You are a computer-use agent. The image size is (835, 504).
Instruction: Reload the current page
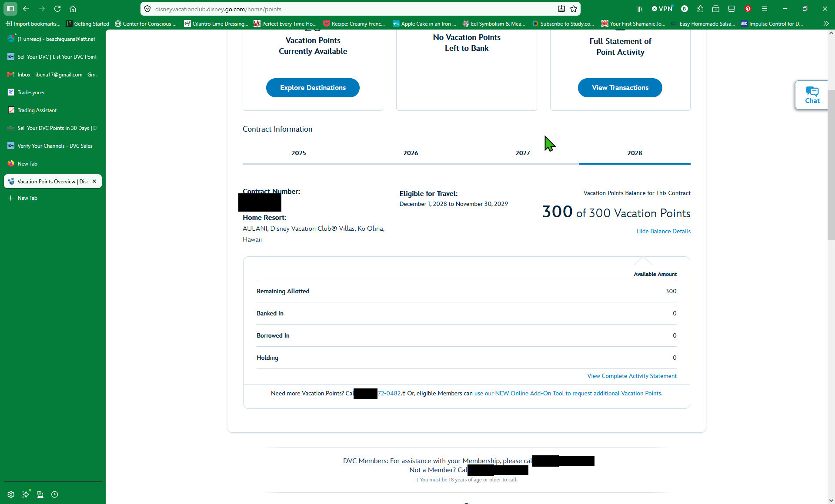click(x=57, y=9)
